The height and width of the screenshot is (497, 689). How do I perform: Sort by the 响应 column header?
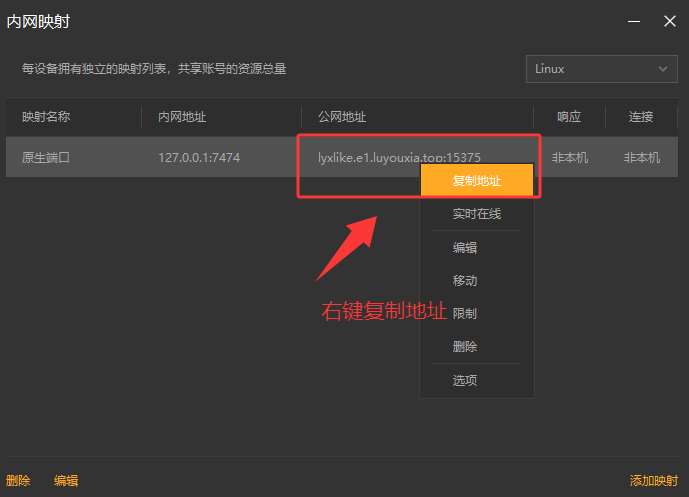click(x=569, y=116)
